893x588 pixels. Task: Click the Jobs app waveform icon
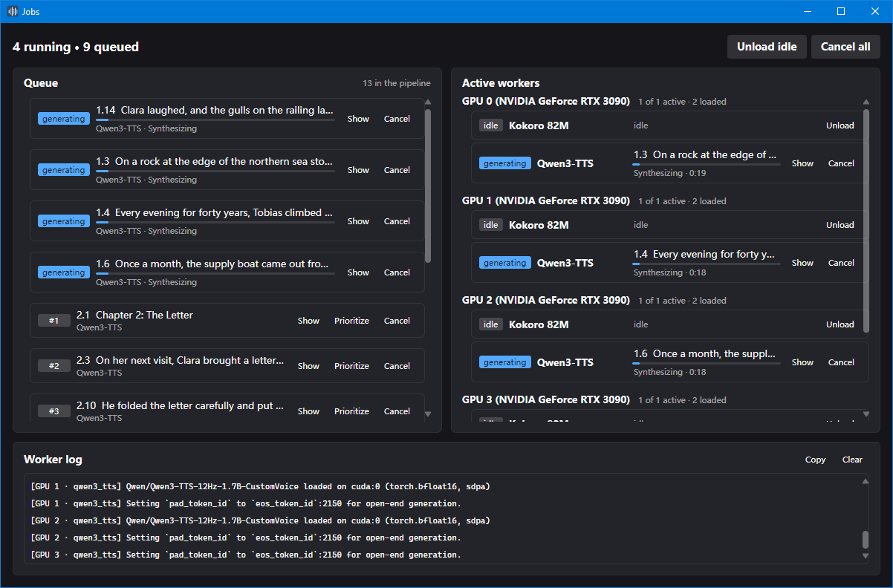(12, 11)
